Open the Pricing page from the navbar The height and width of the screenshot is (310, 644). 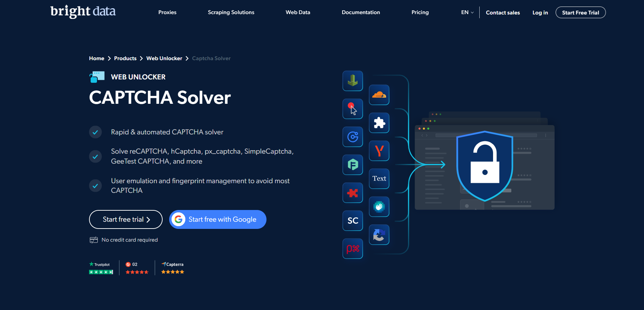(x=420, y=12)
